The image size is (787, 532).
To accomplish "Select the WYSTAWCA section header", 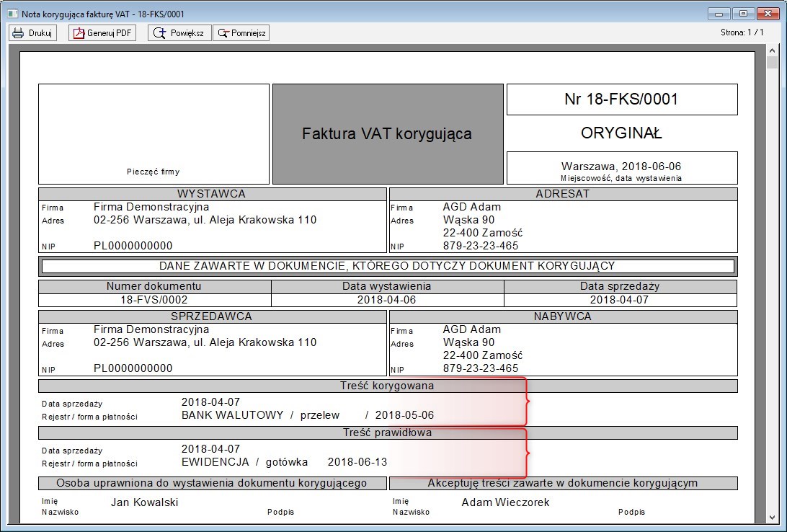I will pos(212,194).
